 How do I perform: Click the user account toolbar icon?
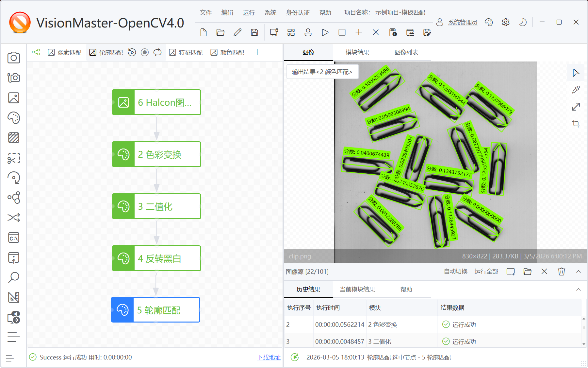pyautogui.click(x=308, y=32)
